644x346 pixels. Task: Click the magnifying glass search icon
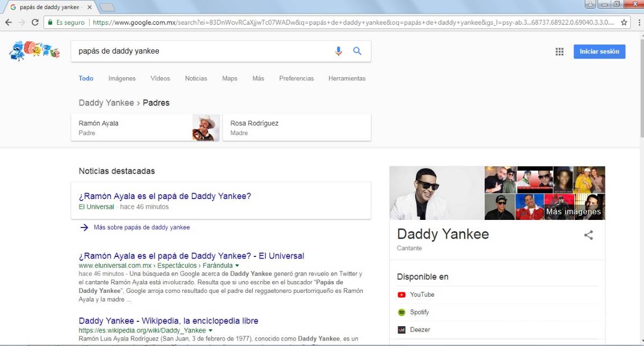pyautogui.click(x=357, y=51)
